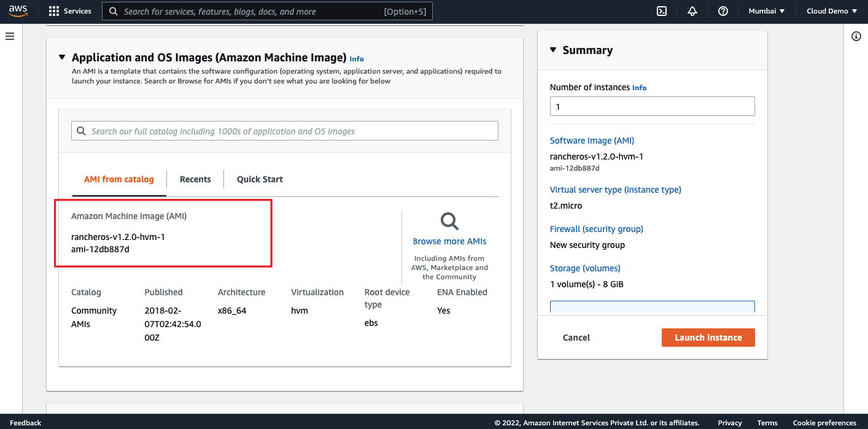Open the Virtual server type (instance type) link

click(x=616, y=190)
